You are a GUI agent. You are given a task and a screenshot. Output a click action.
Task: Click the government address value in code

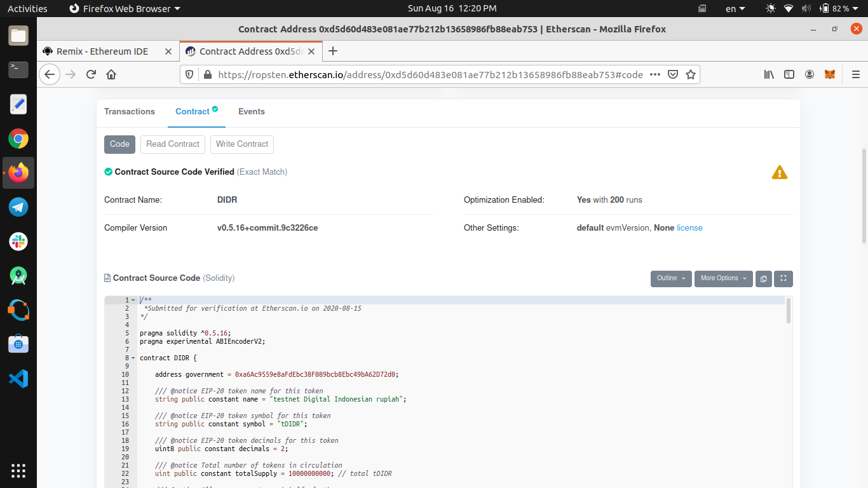[316, 375]
